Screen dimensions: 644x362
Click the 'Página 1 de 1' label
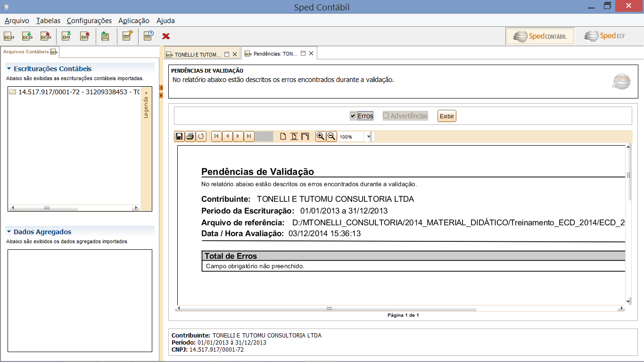point(403,315)
